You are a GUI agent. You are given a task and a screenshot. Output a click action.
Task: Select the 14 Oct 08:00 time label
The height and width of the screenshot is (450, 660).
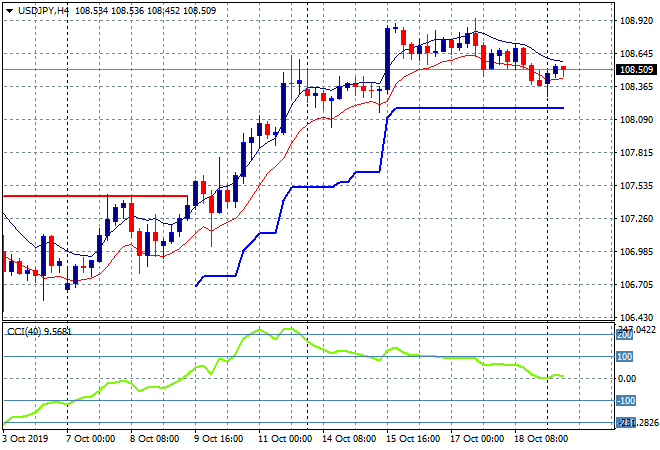click(x=349, y=439)
